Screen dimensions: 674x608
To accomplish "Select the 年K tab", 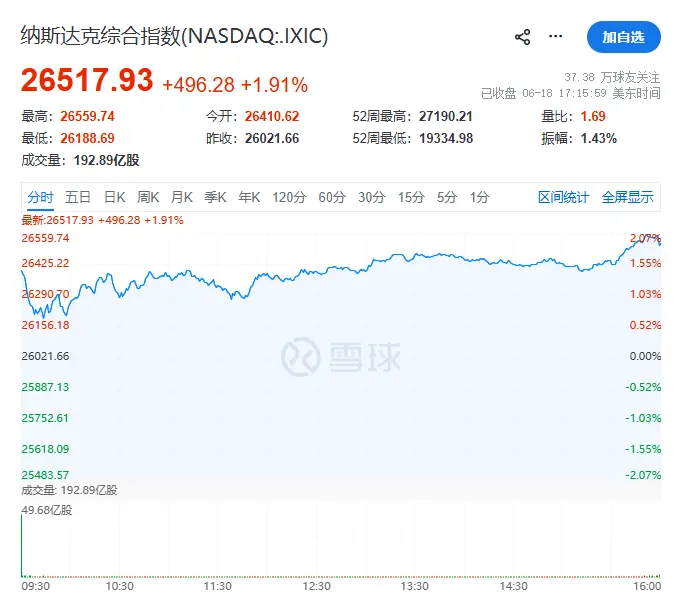I will click(x=249, y=197).
